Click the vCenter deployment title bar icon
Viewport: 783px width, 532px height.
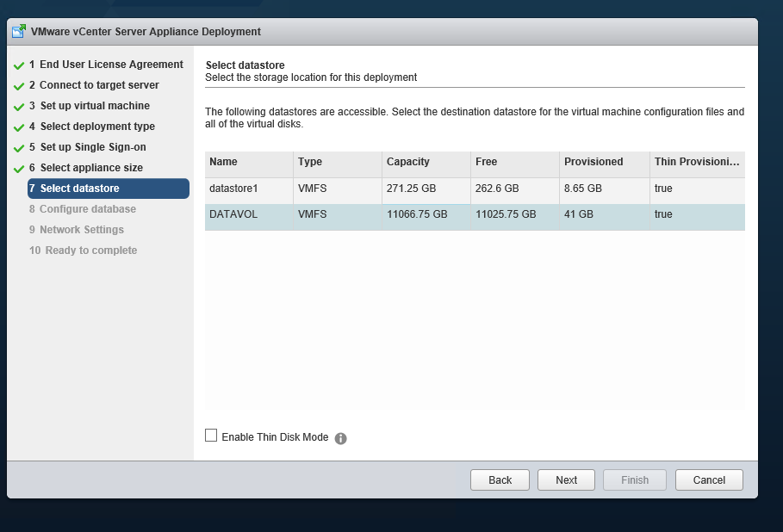18,32
